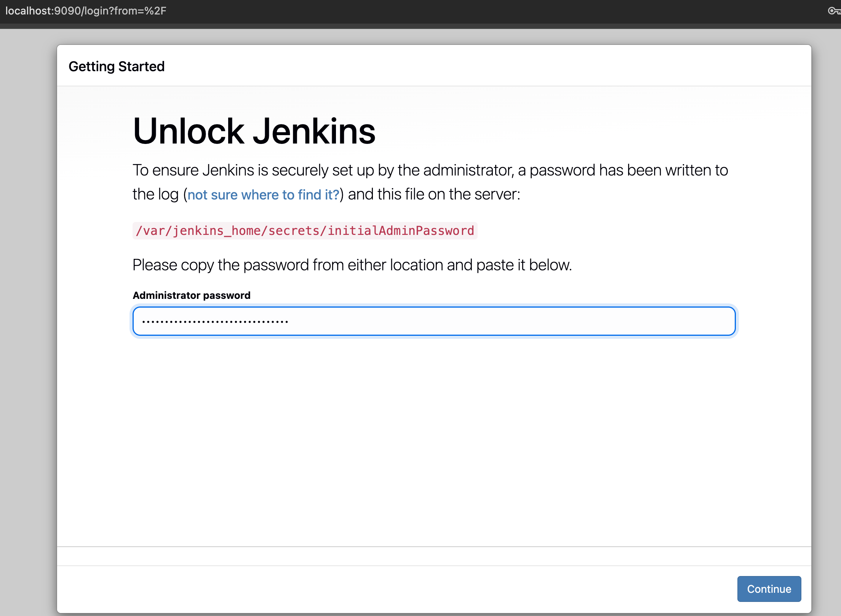Click the 'login?from=%2F' part of URL
Viewport: 841px width, 616px height.
[125, 11]
